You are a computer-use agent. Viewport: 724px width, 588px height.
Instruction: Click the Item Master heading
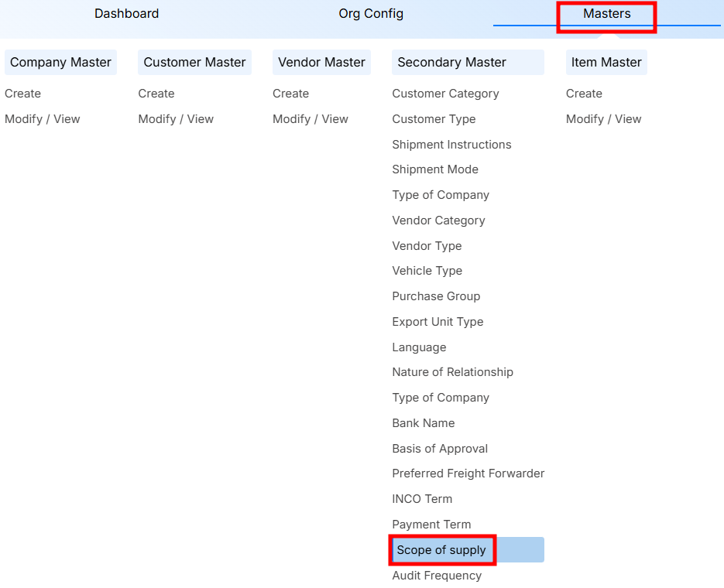tap(606, 63)
